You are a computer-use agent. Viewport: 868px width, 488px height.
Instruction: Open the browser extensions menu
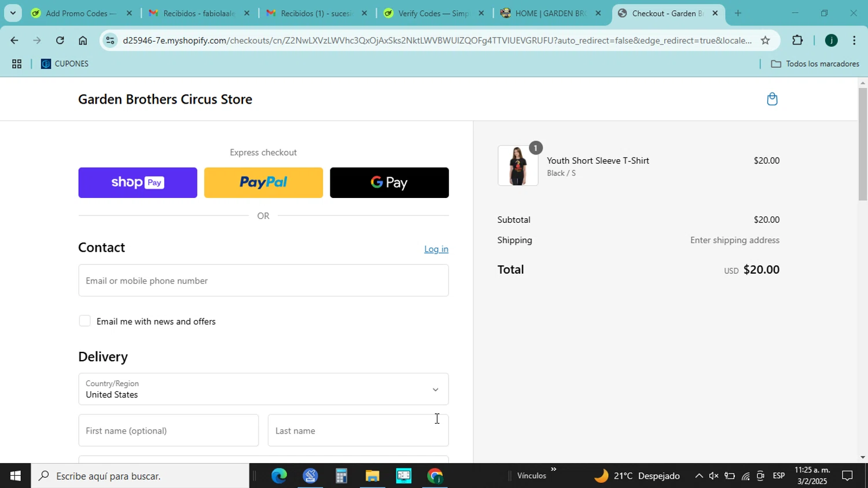pos(797,40)
